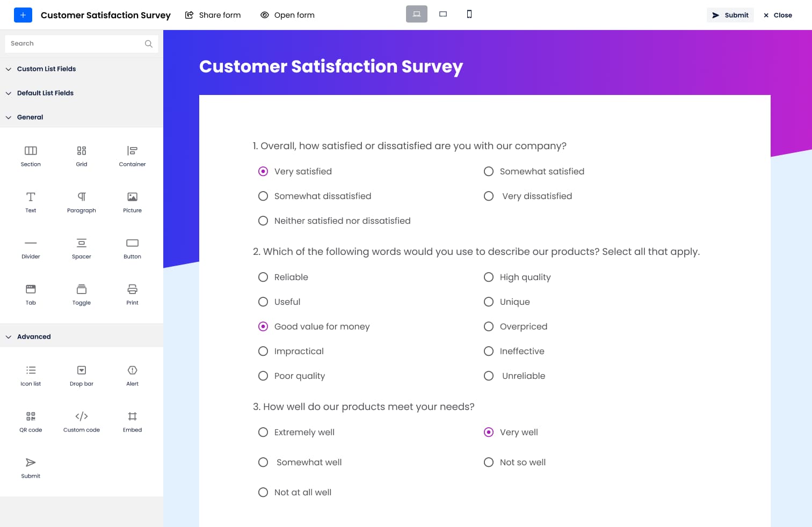Collapse the Custom List Fields section
The image size is (812, 527).
pyautogui.click(x=9, y=69)
